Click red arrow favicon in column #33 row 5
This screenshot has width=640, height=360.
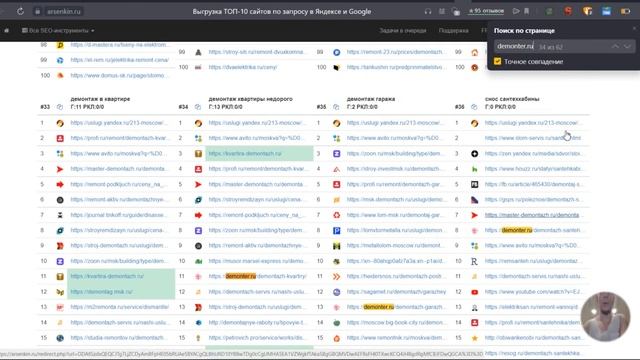(x=60, y=184)
